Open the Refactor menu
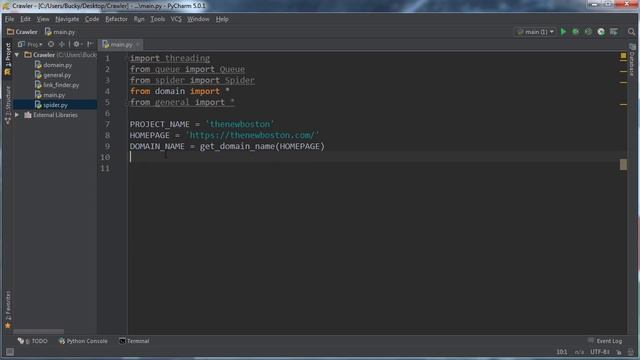 tap(116, 19)
